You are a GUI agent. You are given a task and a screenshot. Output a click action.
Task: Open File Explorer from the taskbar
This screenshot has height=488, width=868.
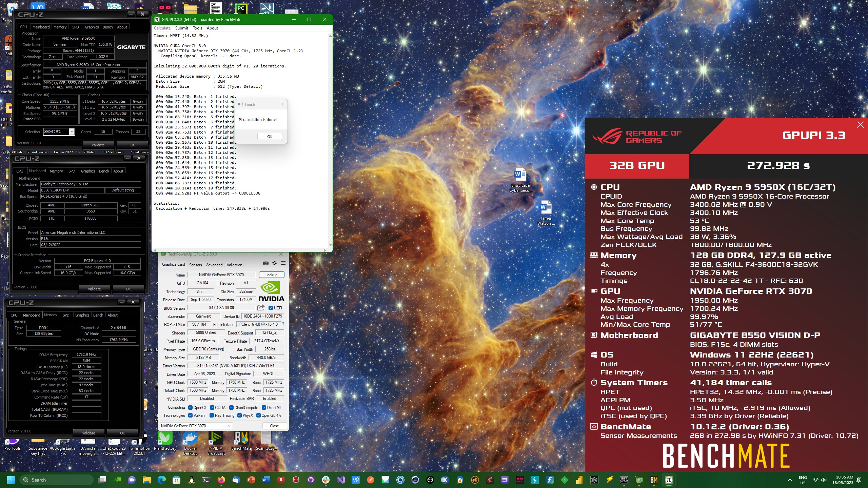pos(147,480)
